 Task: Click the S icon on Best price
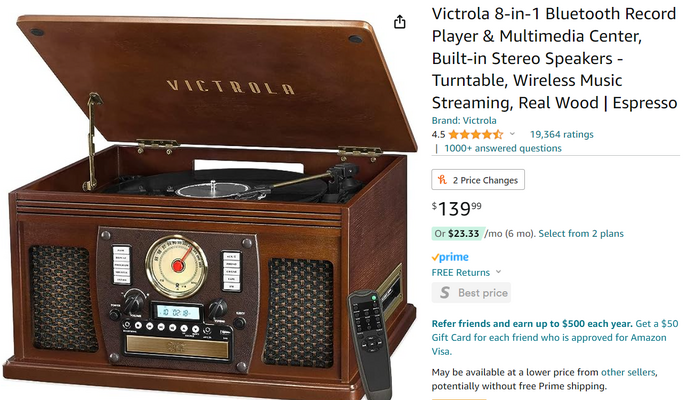(x=444, y=292)
